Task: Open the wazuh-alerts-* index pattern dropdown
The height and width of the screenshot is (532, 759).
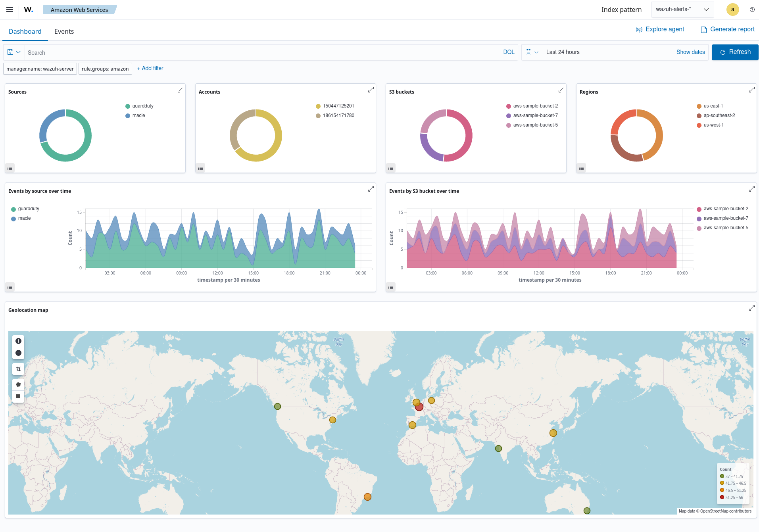Action: point(682,9)
